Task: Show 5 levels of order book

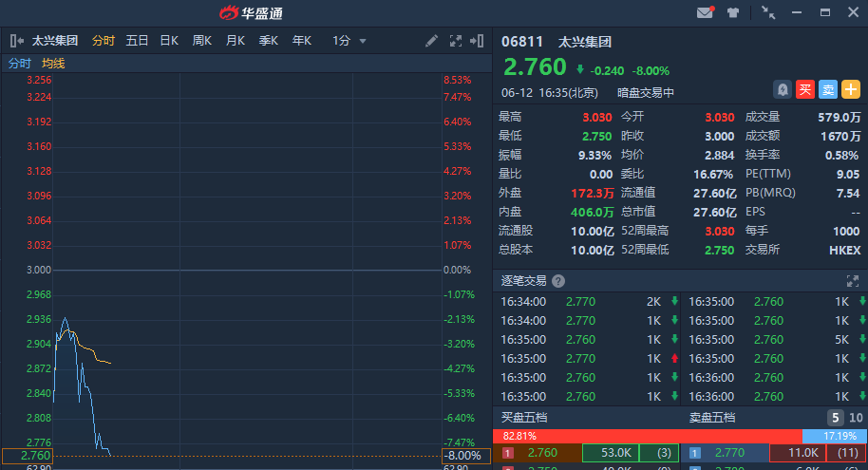Action: coord(835,418)
